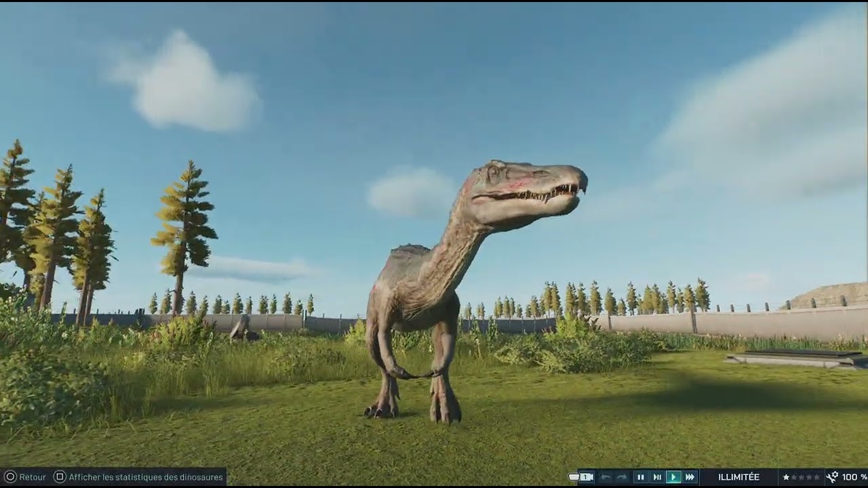
Task: Select normal play speed button
Action: point(673,477)
